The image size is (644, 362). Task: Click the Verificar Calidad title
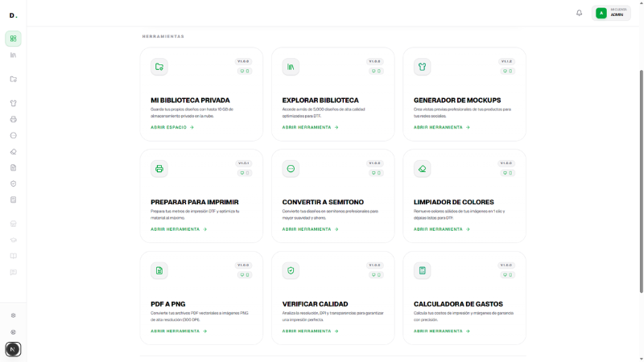[315, 304]
